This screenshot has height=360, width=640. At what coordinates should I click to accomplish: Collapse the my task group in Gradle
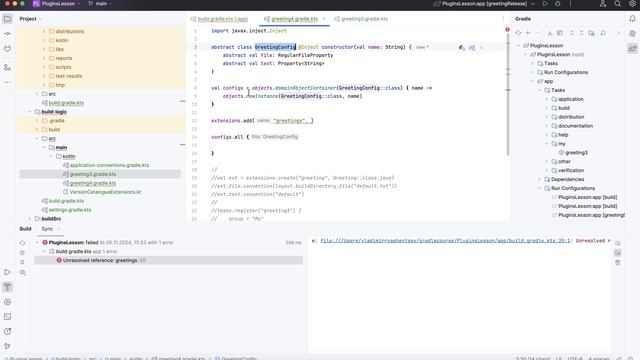(x=547, y=144)
